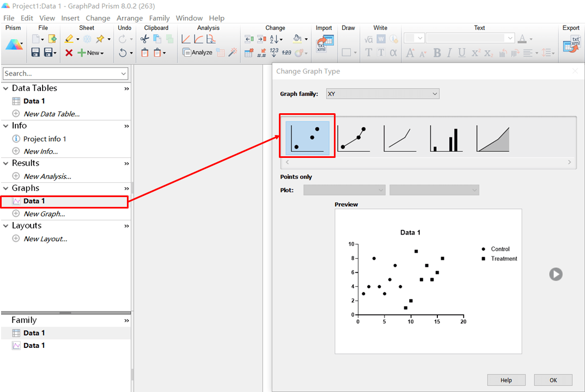
Task: Choose the bar-style XY graph type
Action: point(446,138)
